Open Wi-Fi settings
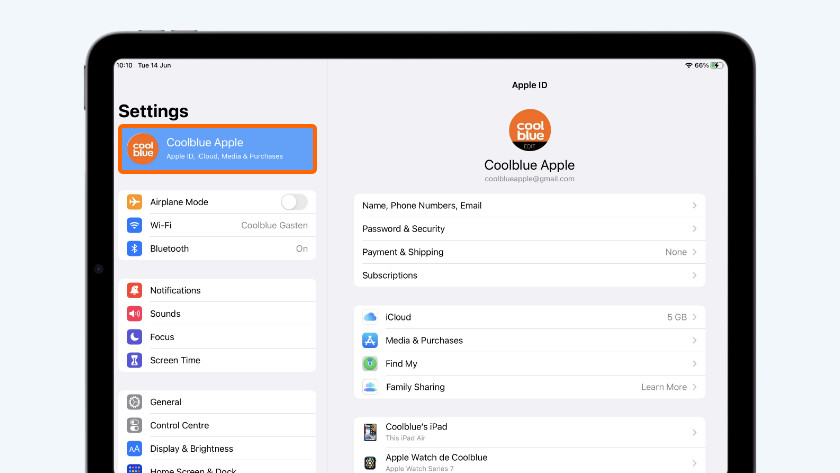Viewport: 840px width, 473px height. coord(217,225)
